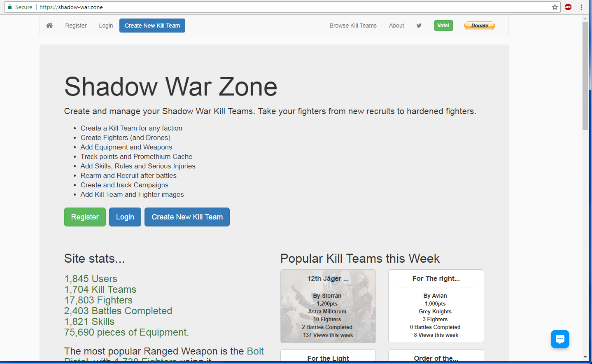
Task: Open the blue chat bubble widget
Action: (560, 339)
